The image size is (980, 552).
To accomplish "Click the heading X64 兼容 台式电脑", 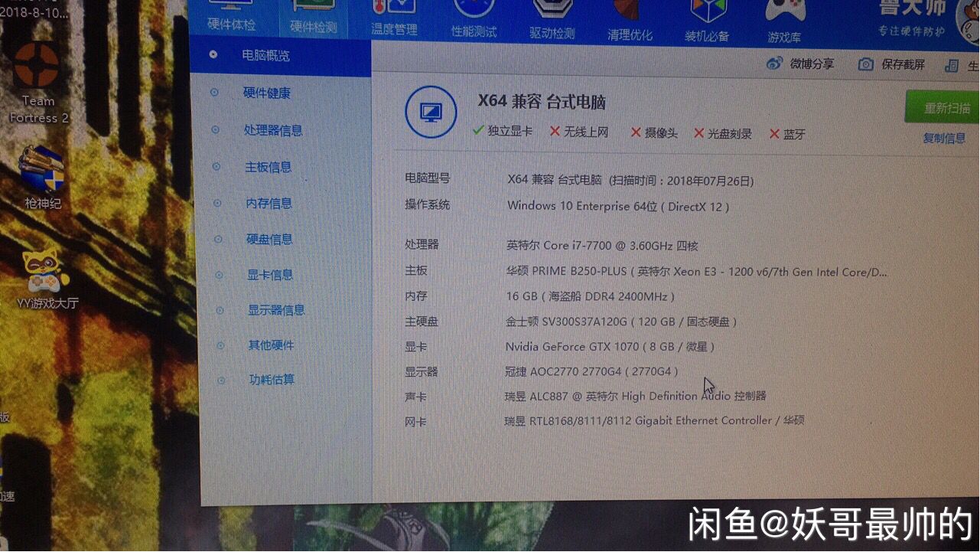I will 542,102.
